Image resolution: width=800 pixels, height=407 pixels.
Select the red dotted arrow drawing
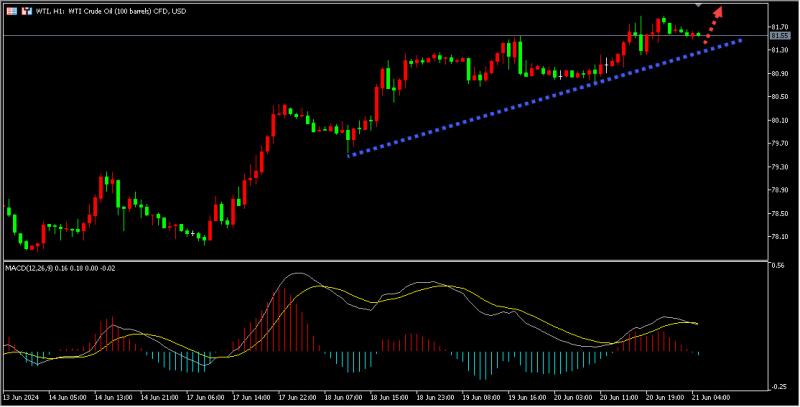click(713, 24)
